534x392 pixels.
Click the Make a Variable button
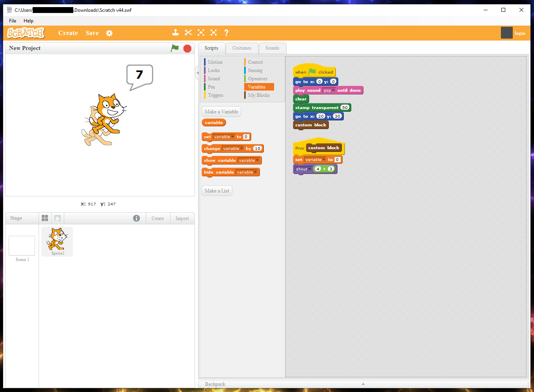[x=221, y=111]
